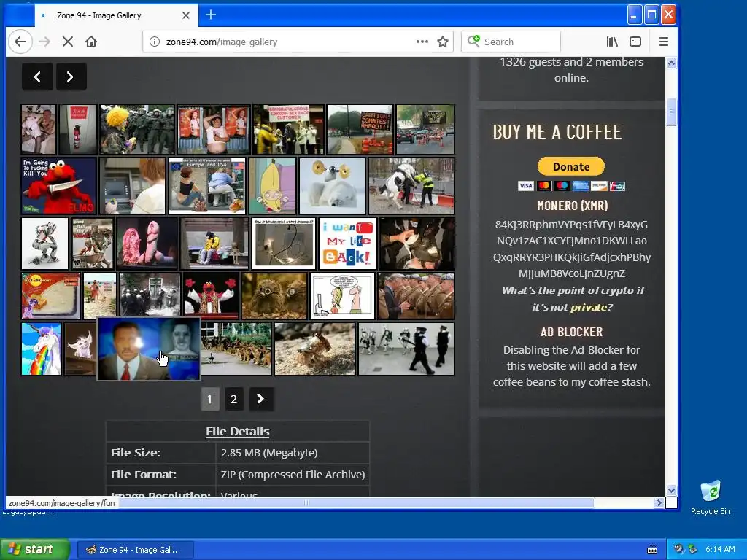Image resolution: width=747 pixels, height=560 pixels.
Task: Open the ATM machine woman thumbnail
Action: click(x=133, y=186)
